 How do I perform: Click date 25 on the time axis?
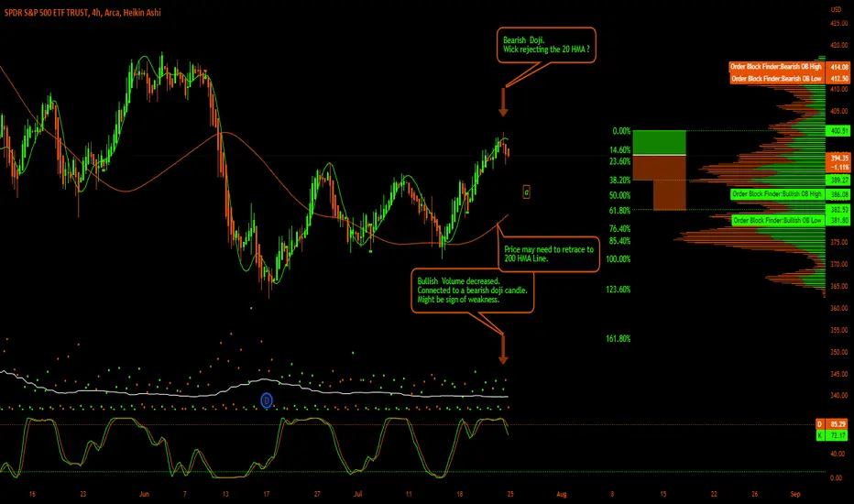510,494
